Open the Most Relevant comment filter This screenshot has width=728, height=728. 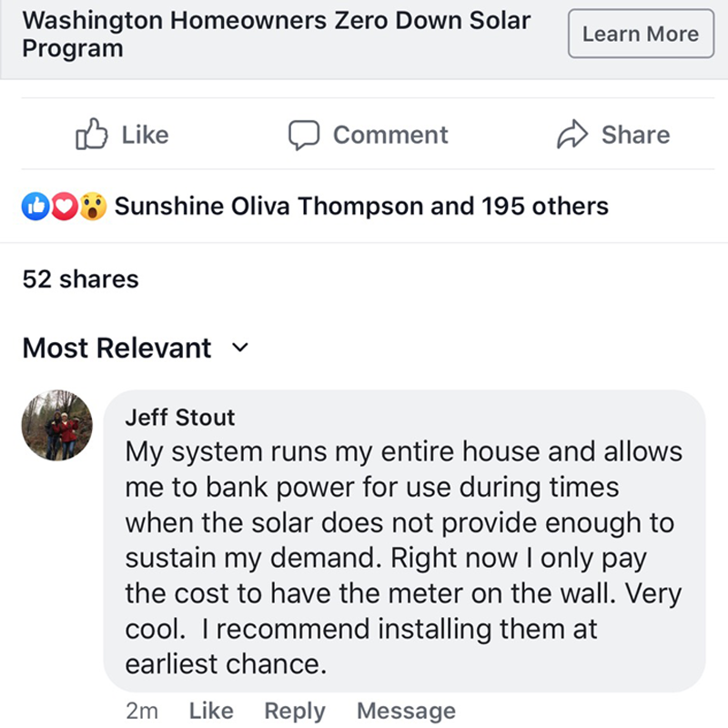pos(116,348)
